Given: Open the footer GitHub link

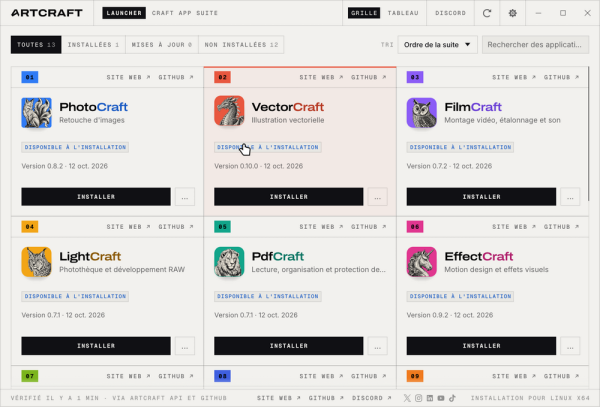Looking at the screenshot, I should (x=326, y=398).
